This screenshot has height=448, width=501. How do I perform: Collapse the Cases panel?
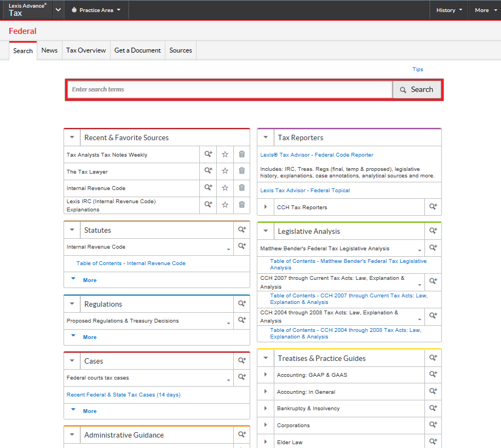72,361
